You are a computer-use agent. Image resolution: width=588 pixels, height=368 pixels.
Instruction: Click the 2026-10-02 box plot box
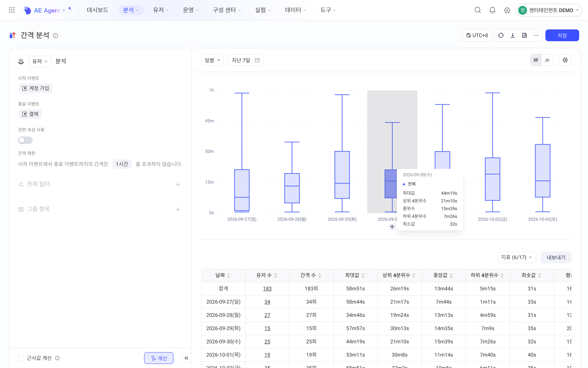click(492, 179)
